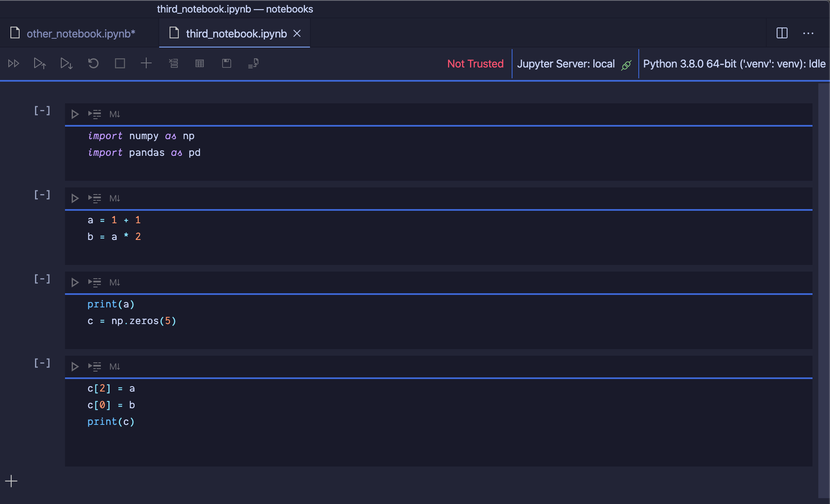
Task: Toggle Markdown on the import numpy cell
Action: tap(115, 114)
